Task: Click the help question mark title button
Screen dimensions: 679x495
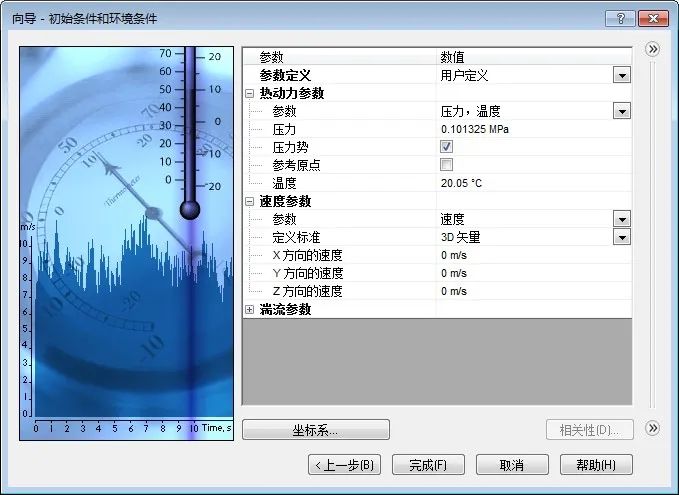Action: tap(620, 18)
